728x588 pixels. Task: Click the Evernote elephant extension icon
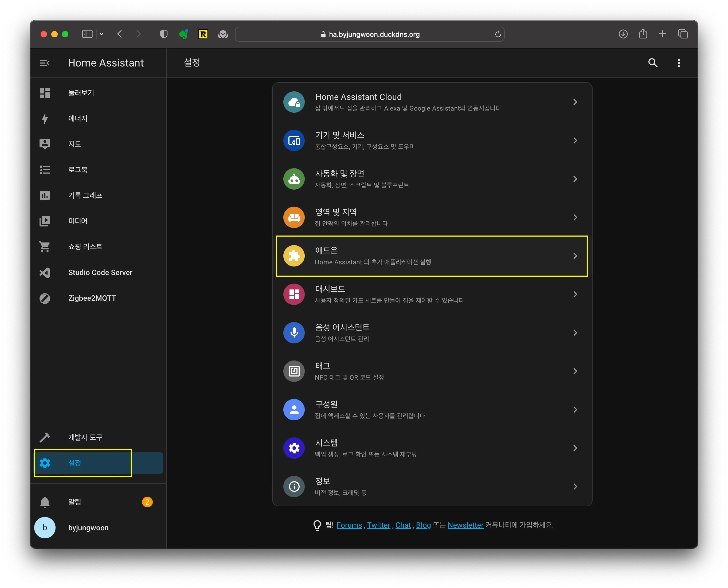pyautogui.click(x=183, y=34)
